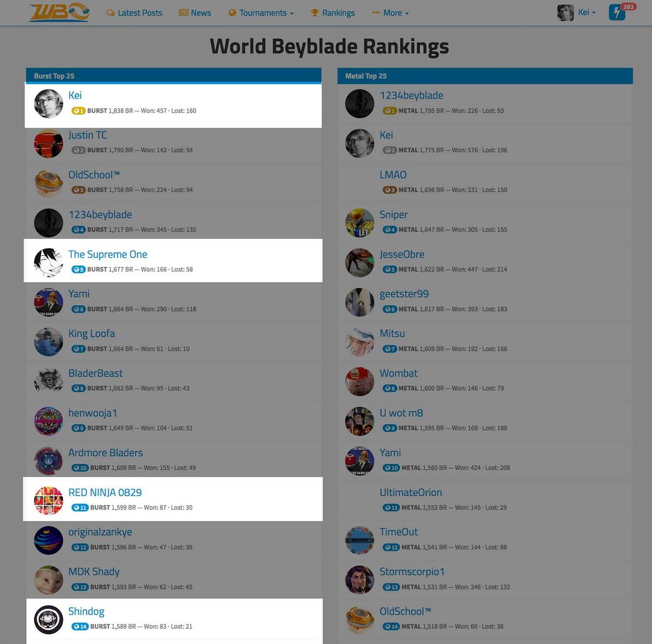This screenshot has width=652, height=644.
Task: Click the WBO logo icon
Action: click(59, 12)
